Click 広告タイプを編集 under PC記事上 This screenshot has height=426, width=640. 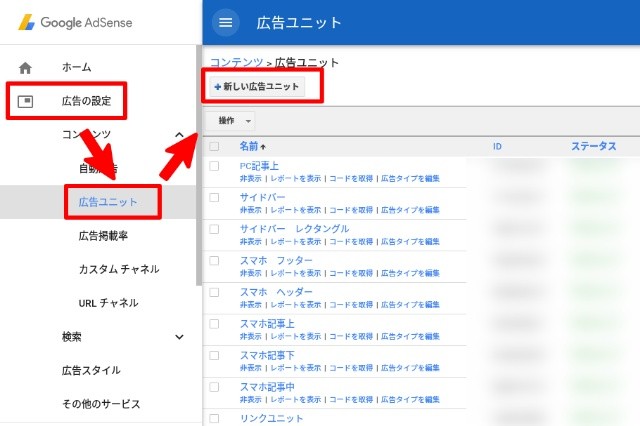tap(410, 178)
